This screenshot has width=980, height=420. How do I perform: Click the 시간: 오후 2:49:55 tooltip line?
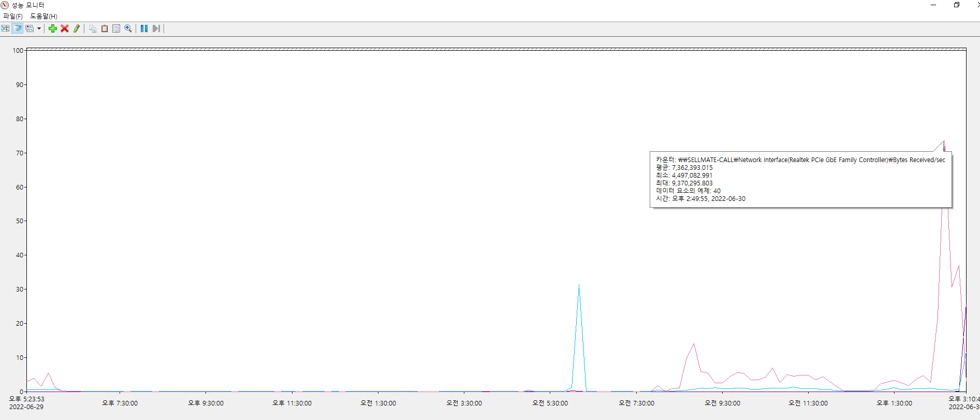click(x=701, y=199)
